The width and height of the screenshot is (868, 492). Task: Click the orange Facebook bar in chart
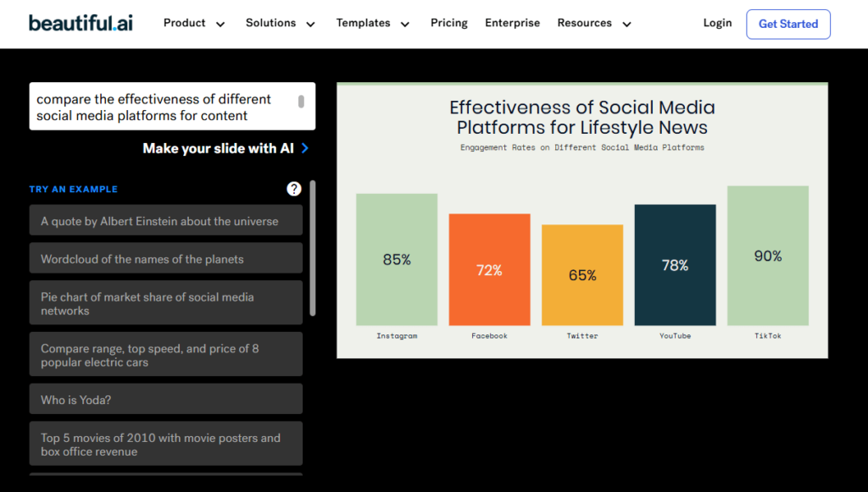click(x=489, y=269)
